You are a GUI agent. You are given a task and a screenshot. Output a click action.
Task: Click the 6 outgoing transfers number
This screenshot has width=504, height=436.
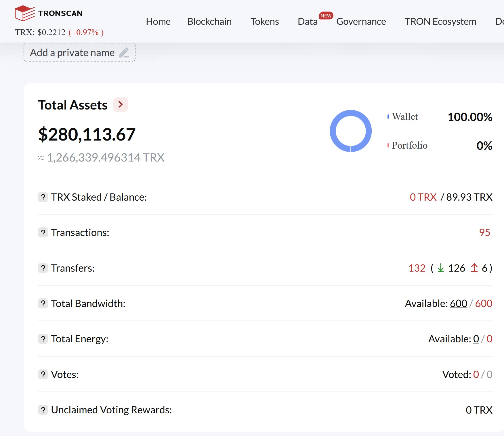coord(484,268)
